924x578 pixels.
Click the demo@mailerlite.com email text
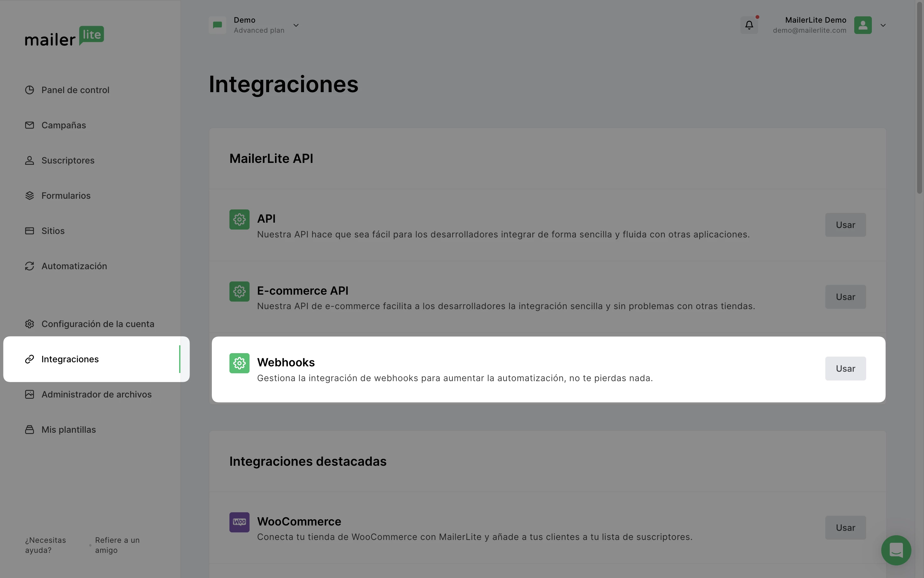(x=809, y=30)
